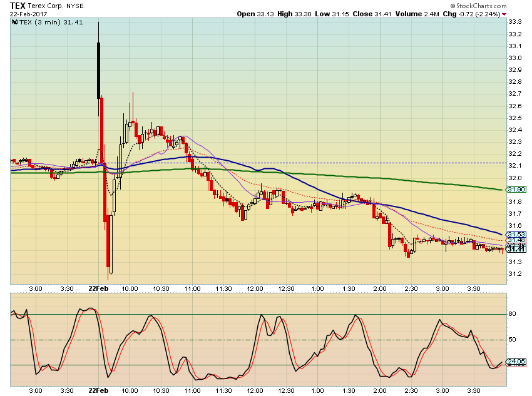Click the 50 level label on the stochastic panel
The image size is (532, 396).
(x=512, y=340)
